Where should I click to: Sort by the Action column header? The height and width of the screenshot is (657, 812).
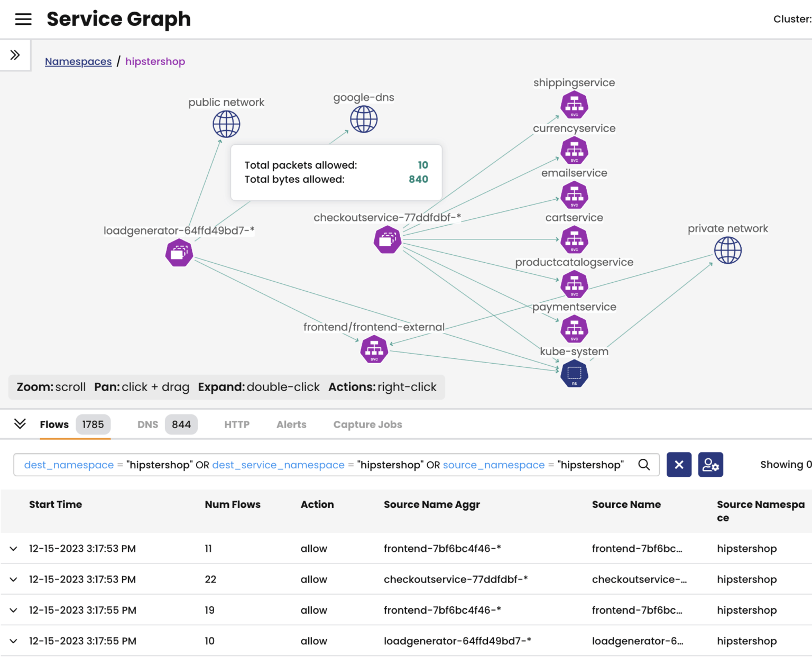point(317,504)
